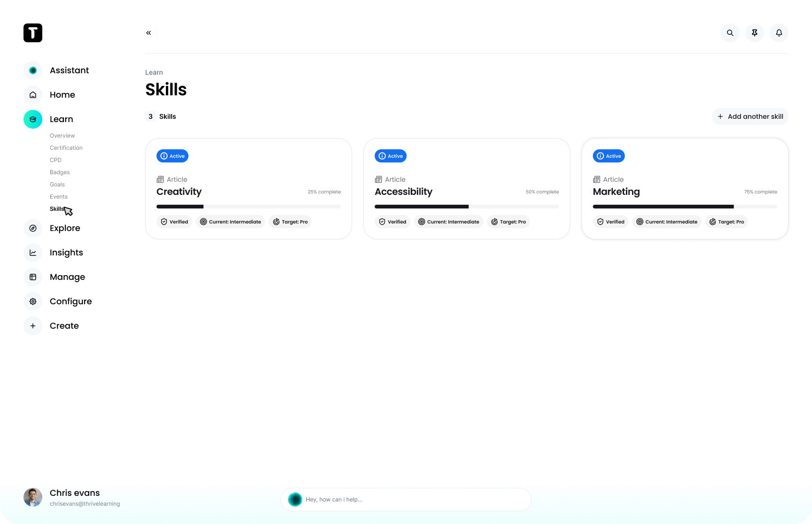
Task: Click the Add another skill button
Action: coord(750,116)
